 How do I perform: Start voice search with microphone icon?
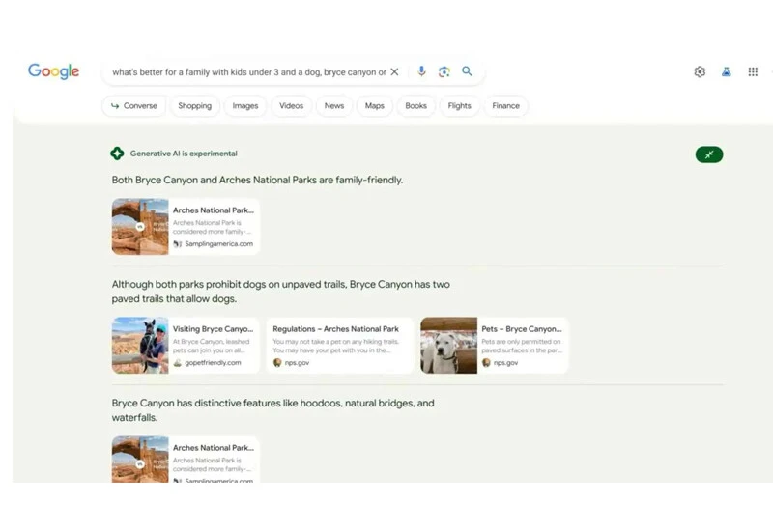[421, 72]
